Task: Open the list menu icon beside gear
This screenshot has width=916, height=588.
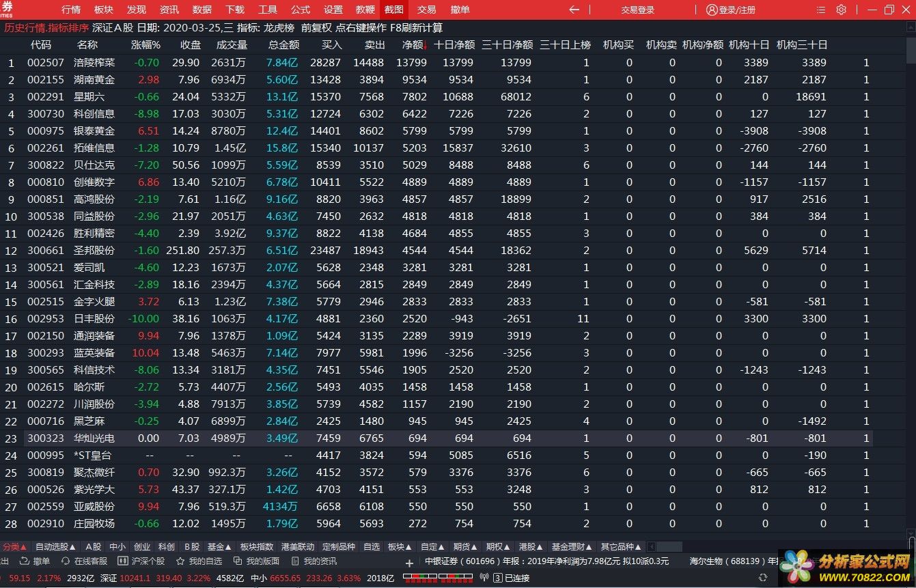Action: 820,10
